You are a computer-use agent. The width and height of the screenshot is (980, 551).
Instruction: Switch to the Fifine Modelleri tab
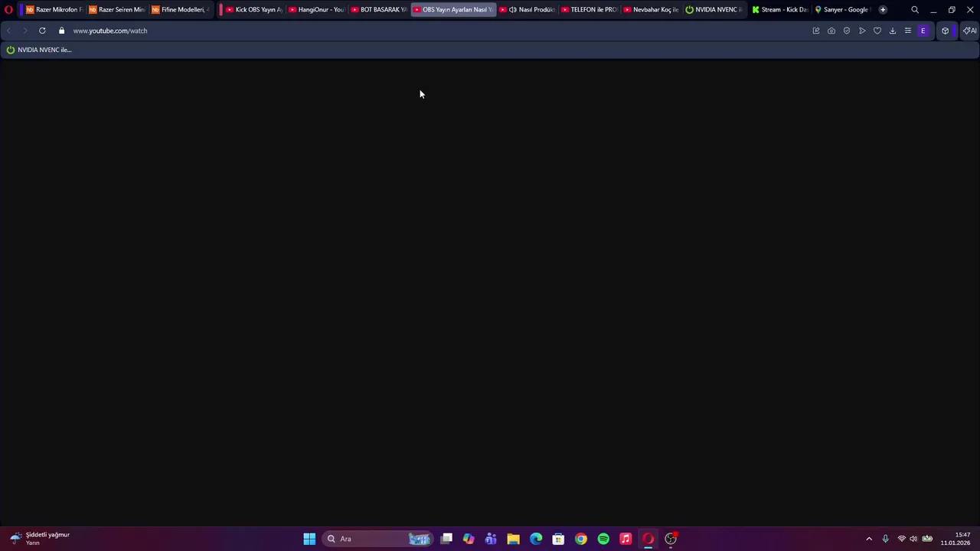180,10
